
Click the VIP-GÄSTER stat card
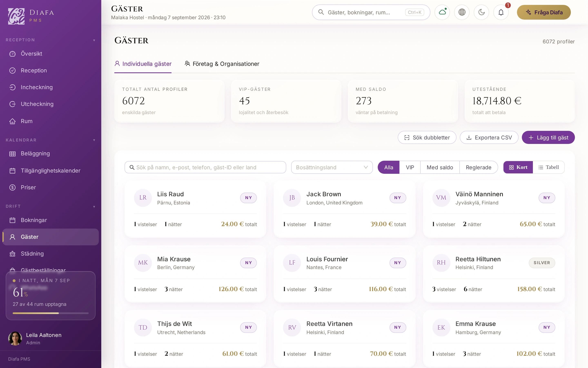click(x=286, y=101)
